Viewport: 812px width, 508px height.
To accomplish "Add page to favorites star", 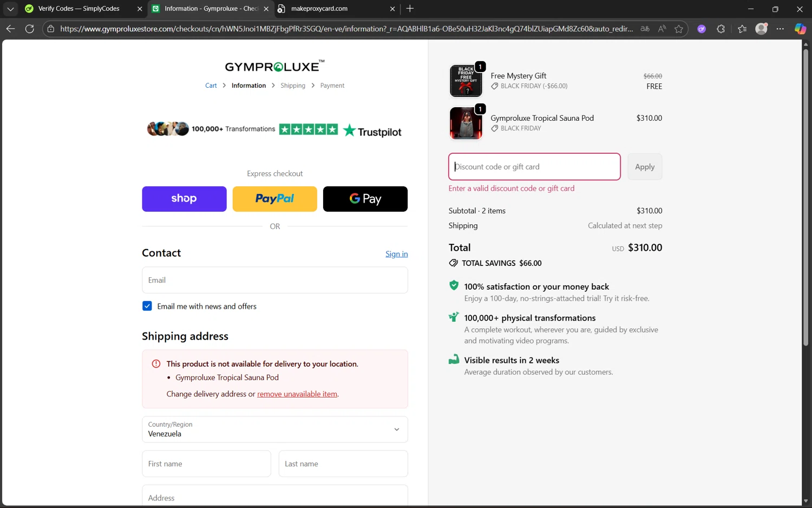I will coord(679,29).
